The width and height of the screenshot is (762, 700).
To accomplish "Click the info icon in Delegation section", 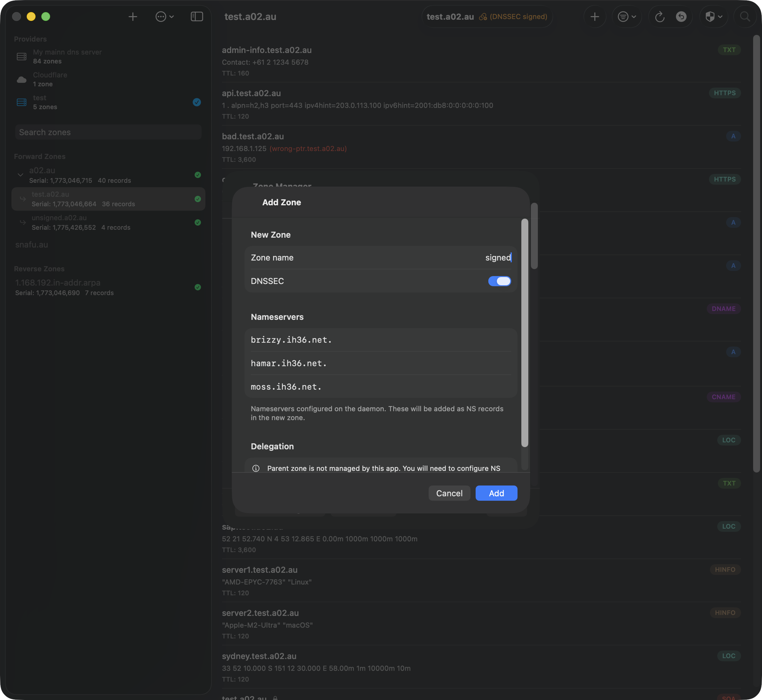I will click(256, 469).
